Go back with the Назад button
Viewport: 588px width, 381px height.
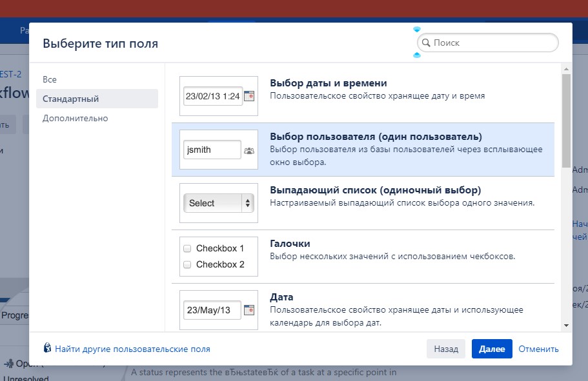pos(446,349)
